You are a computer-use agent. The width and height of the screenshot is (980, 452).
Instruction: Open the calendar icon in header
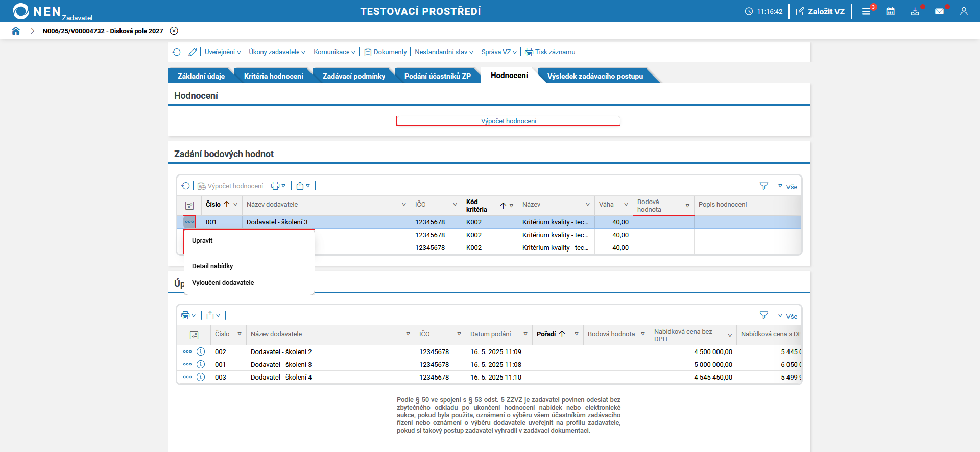[x=890, y=11]
